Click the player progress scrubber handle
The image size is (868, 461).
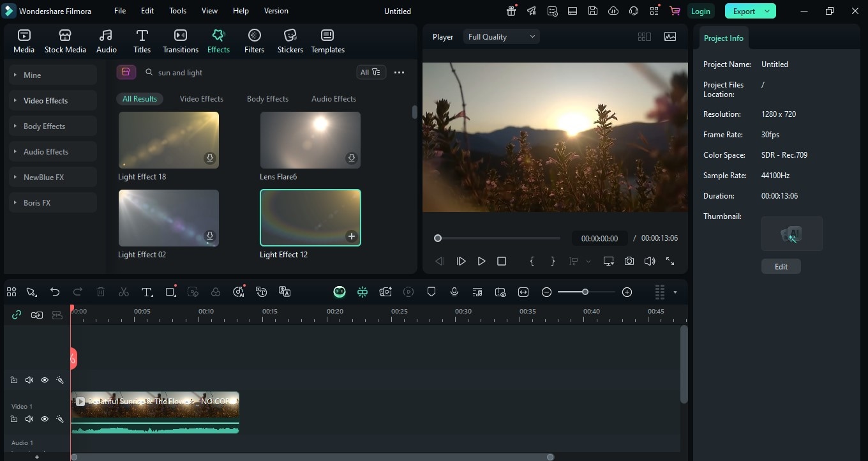pos(438,238)
